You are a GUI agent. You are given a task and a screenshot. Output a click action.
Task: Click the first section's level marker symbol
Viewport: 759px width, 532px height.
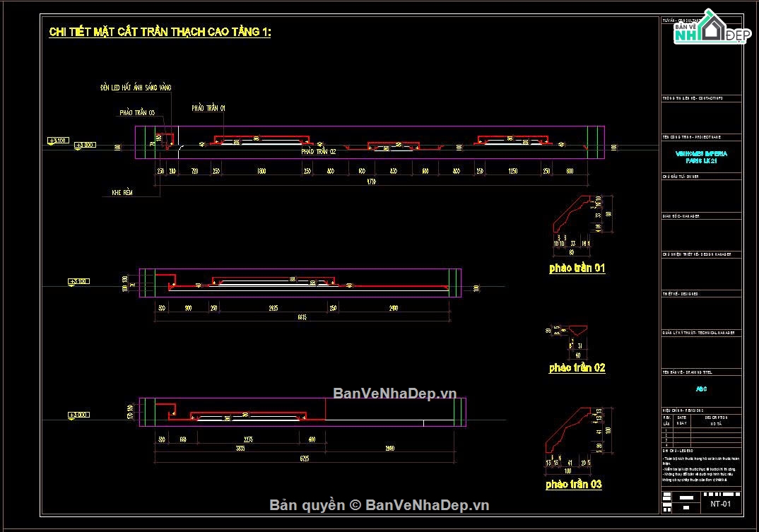[x=58, y=141]
